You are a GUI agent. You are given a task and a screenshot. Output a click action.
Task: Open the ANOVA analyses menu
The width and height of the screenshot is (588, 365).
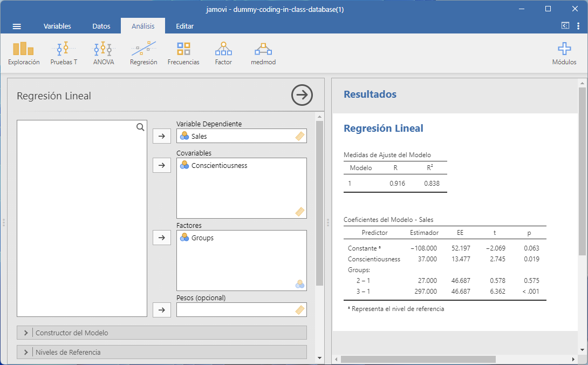click(104, 53)
